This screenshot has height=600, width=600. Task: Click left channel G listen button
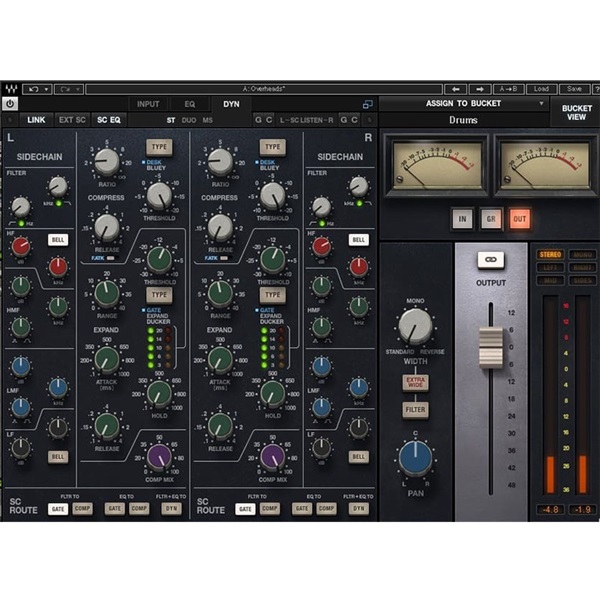(258, 120)
